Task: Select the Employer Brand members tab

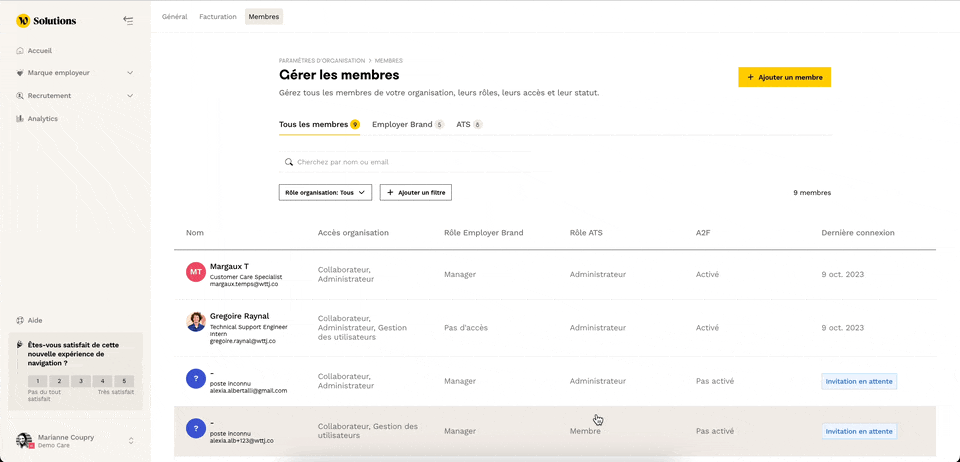Action: 407,125
